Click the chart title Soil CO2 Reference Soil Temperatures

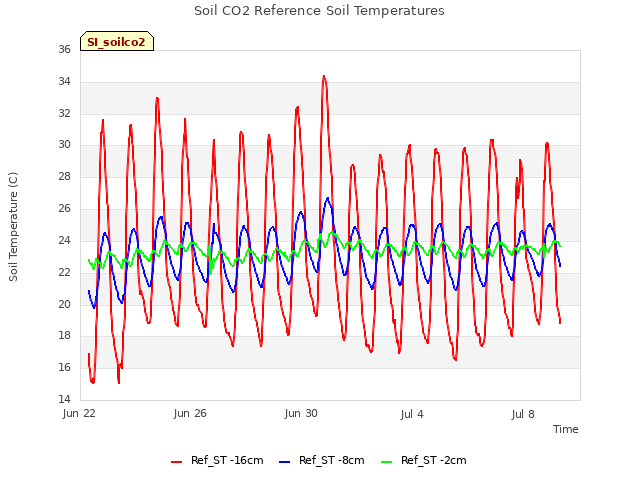click(x=319, y=11)
